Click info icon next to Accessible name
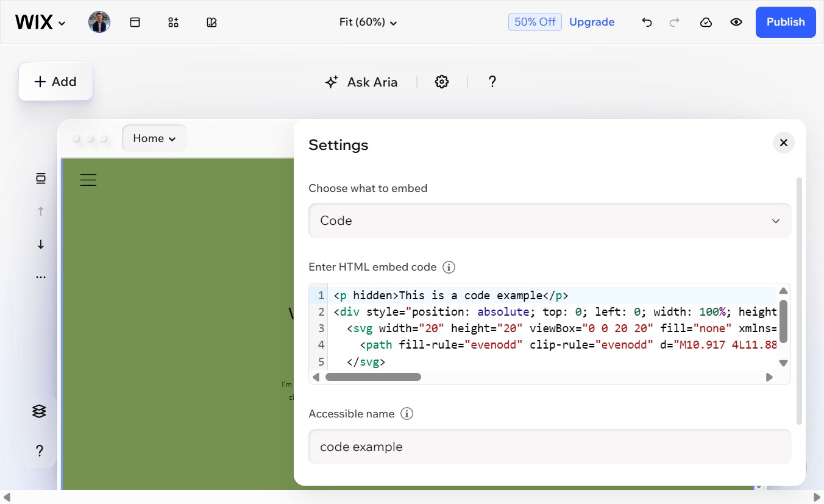This screenshot has height=504, width=824. coord(407,414)
